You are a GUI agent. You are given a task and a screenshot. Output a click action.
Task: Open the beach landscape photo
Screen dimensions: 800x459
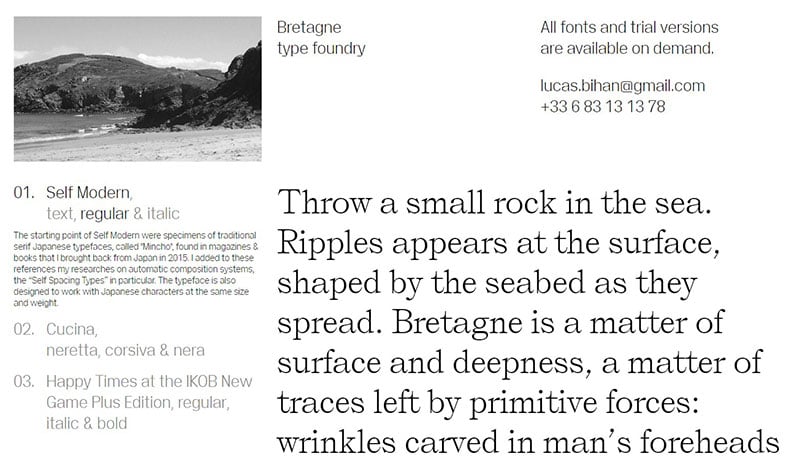pyautogui.click(x=137, y=89)
